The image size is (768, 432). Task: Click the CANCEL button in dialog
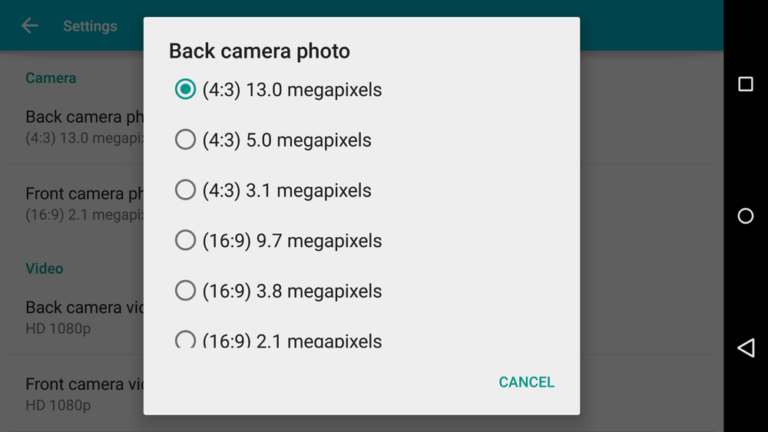point(526,382)
